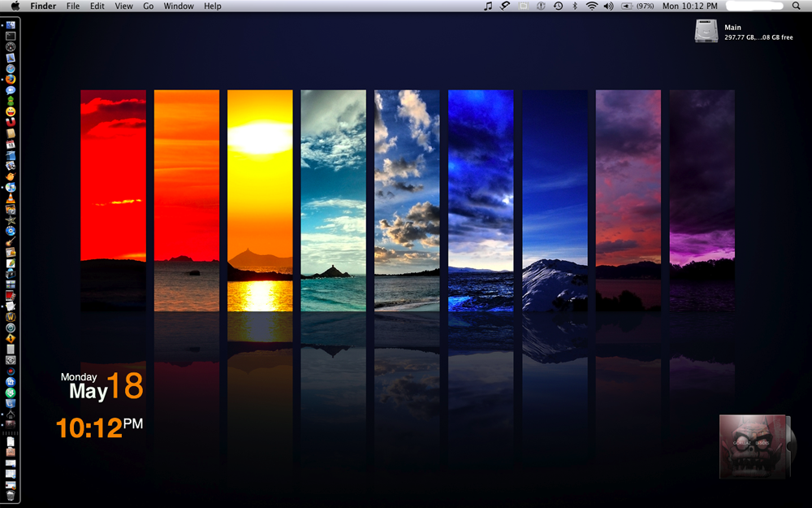Open VLC cone icon in dock

click(11, 198)
